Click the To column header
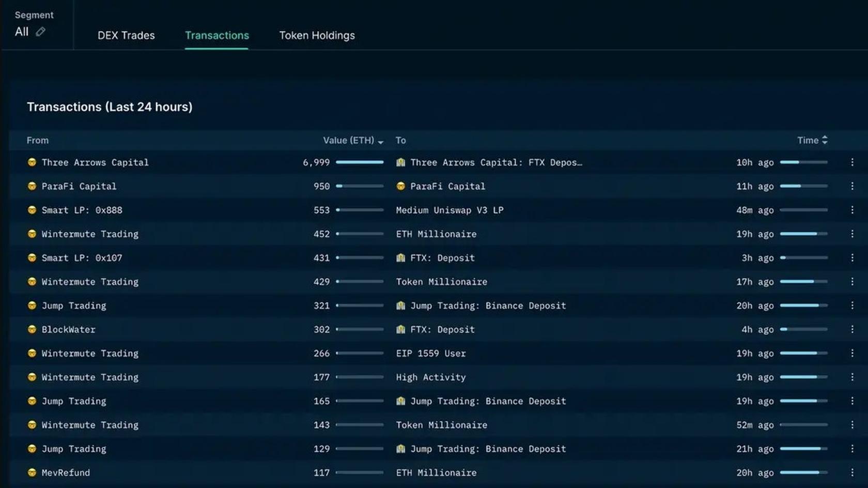Image resolution: width=868 pixels, height=488 pixels. click(x=401, y=140)
